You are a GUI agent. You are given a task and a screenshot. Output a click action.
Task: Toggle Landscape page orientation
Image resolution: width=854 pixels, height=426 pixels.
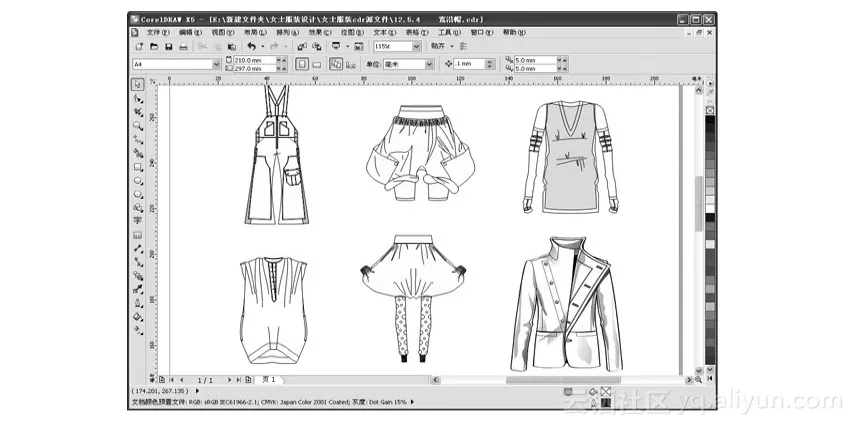tap(317, 64)
